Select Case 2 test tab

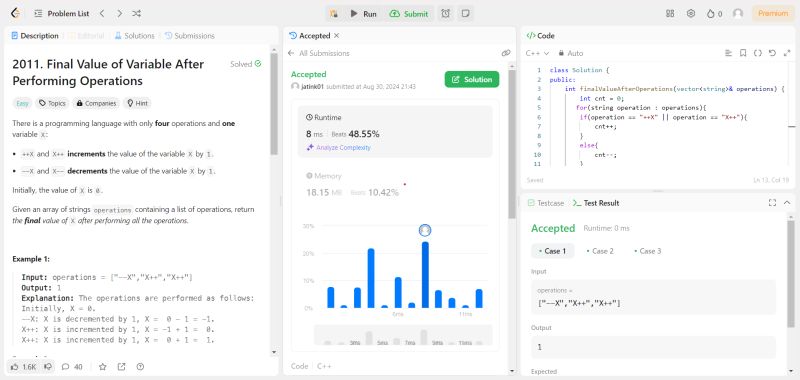click(600, 251)
